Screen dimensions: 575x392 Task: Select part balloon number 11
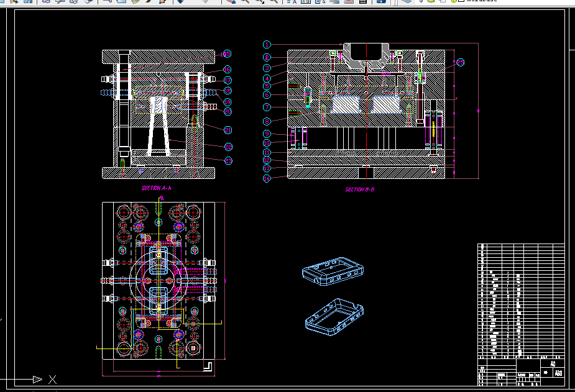click(267, 152)
